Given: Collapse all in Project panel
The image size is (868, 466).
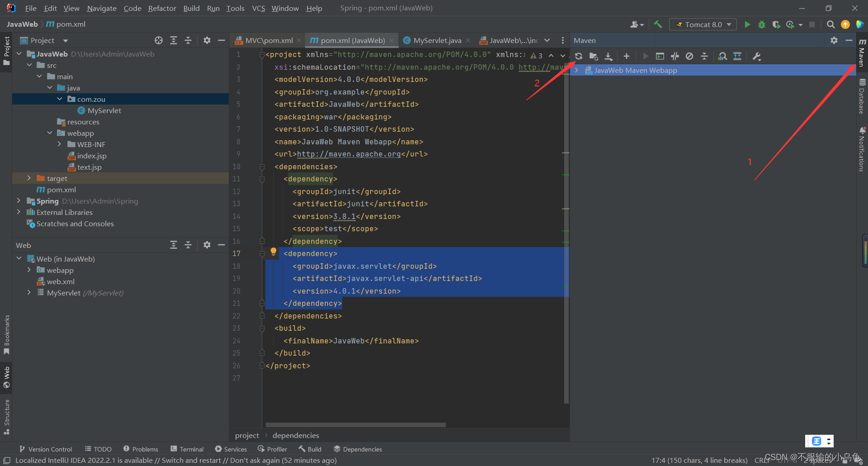Looking at the screenshot, I should 188,40.
